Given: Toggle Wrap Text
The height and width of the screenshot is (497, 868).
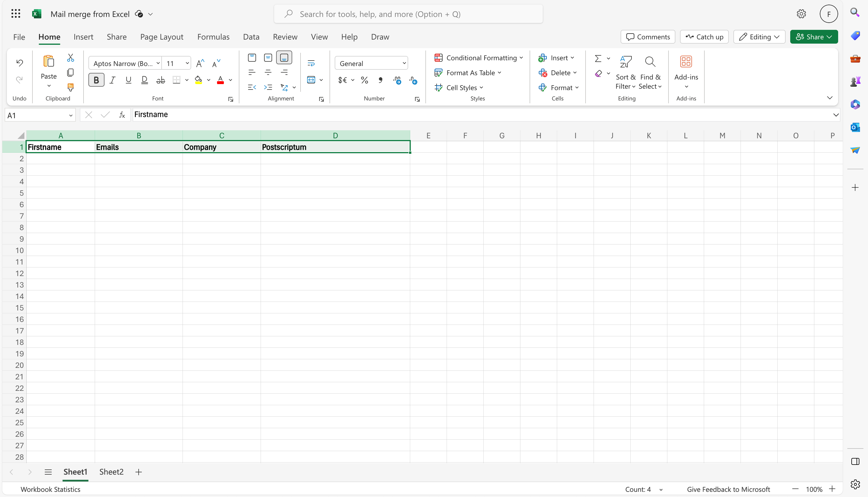Looking at the screenshot, I should tap(311, 63).
